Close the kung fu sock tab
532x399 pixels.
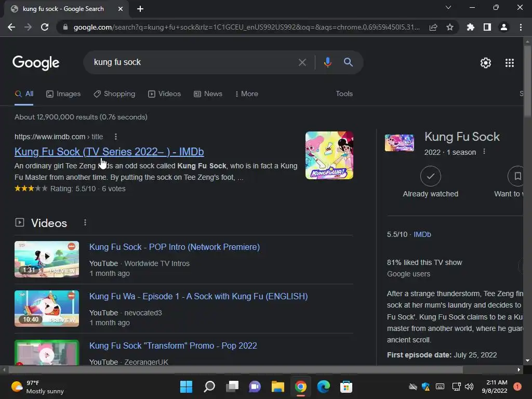tap(121, 9)
